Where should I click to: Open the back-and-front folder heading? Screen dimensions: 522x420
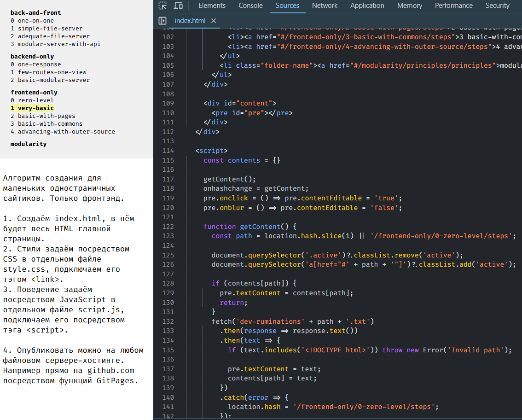tap(35, 12)
